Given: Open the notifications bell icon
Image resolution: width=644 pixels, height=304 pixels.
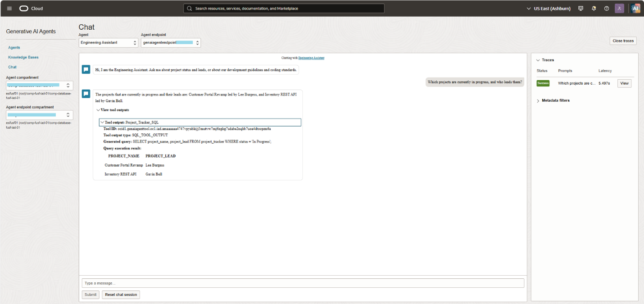Looking at the screenshot, I should click(x=594, y=8).
